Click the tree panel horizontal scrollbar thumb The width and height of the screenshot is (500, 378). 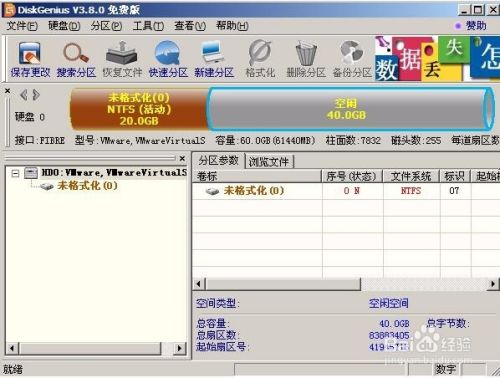point(90,348)
